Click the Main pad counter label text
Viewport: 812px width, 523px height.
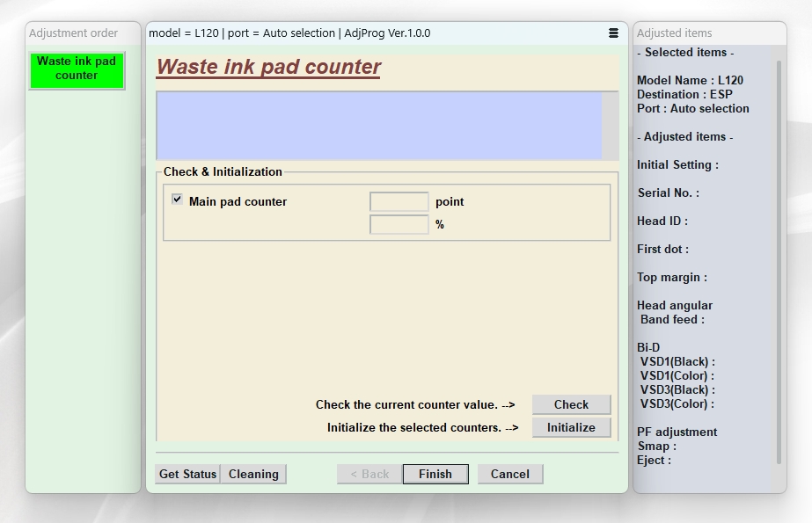coord(238,201)
